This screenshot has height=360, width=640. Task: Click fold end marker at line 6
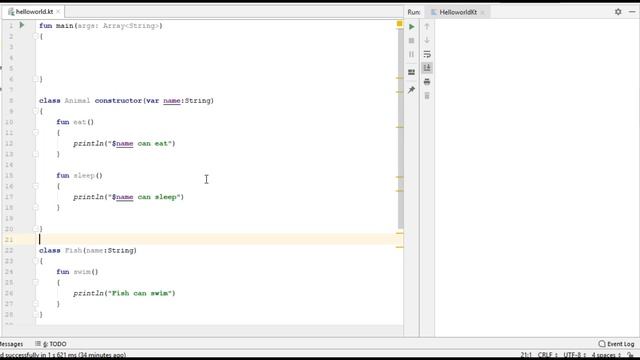click(x=36, y=79)
